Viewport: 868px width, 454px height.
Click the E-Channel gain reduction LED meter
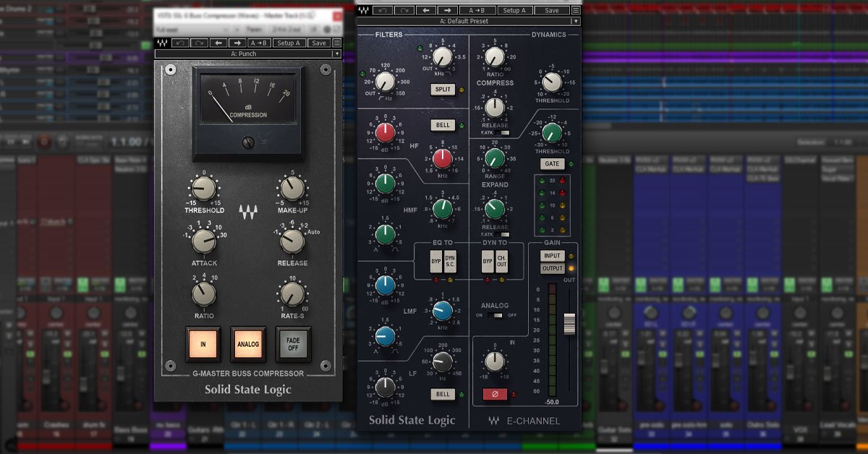click(x=551, y=205)
